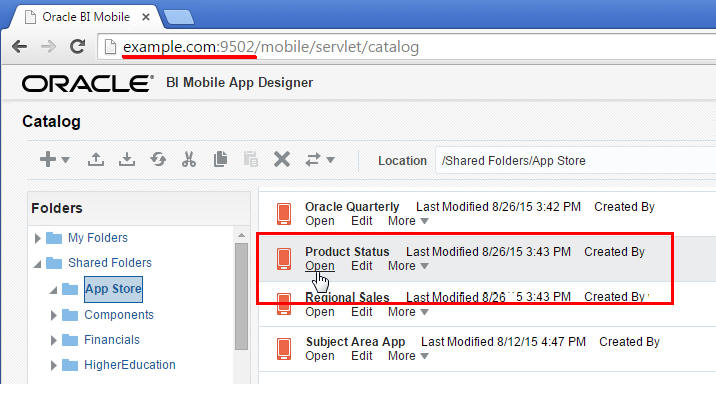The width and height of the screenshot is (716, 408).
Task: Select Shared Folders in the tree
Action: [110, 263]
